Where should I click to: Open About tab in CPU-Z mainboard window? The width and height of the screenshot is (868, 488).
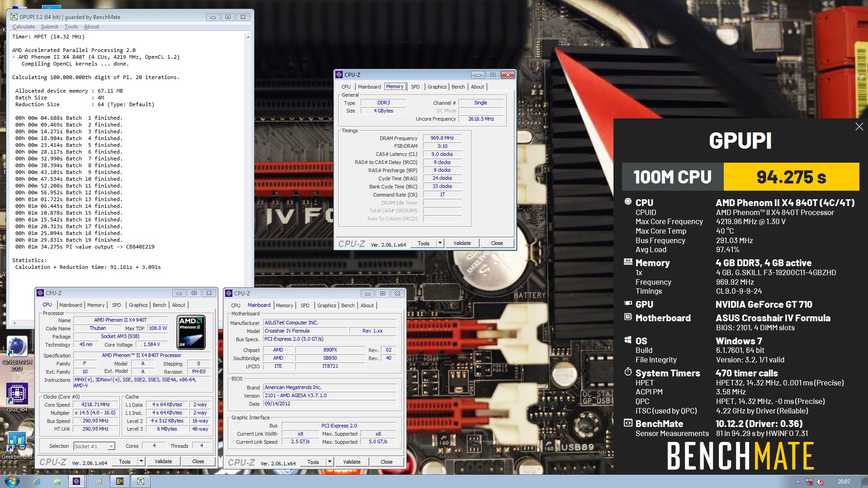tap(367, 305)
